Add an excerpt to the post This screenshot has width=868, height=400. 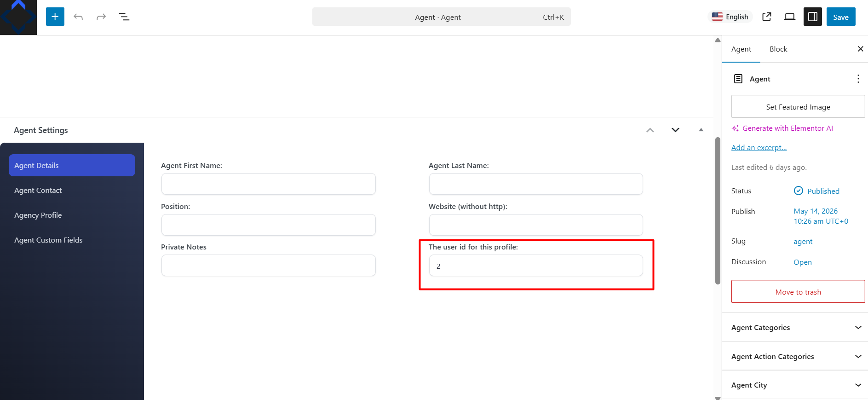click(759, 147)
